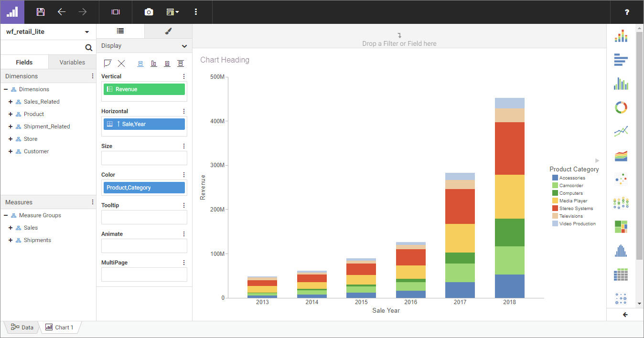Choose the scatter plot chart type

[x=621, y=179]
